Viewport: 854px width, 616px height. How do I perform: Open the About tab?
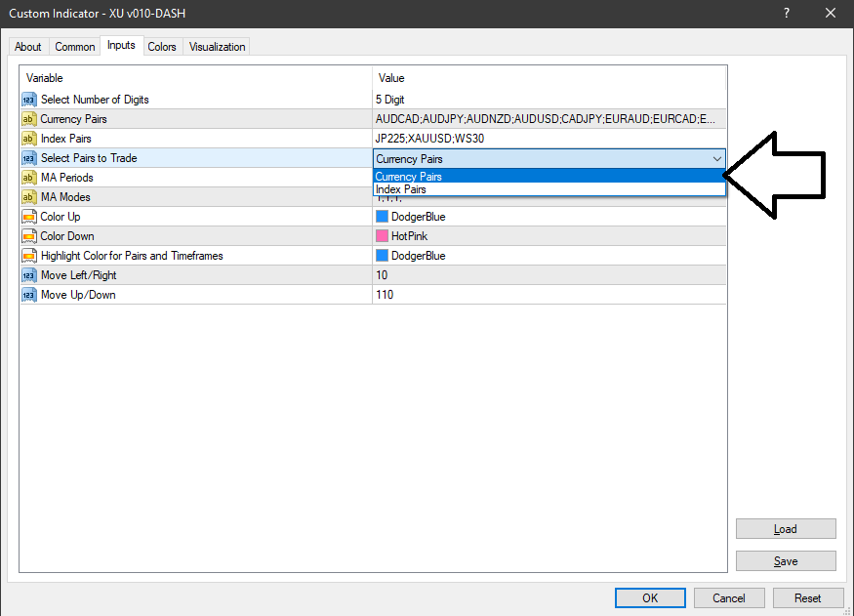28,47
